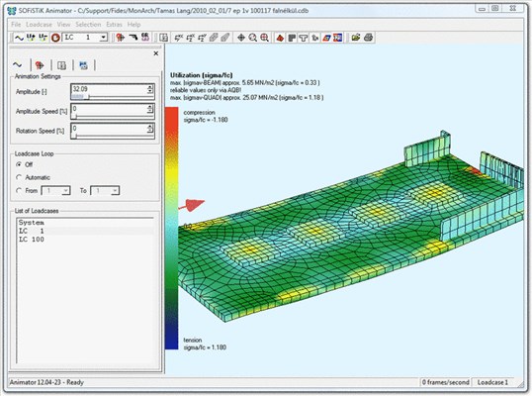This screenshot has width=532, height=396.
Task: Select LC 1 in the loadcase list
Action: point(85,231)
